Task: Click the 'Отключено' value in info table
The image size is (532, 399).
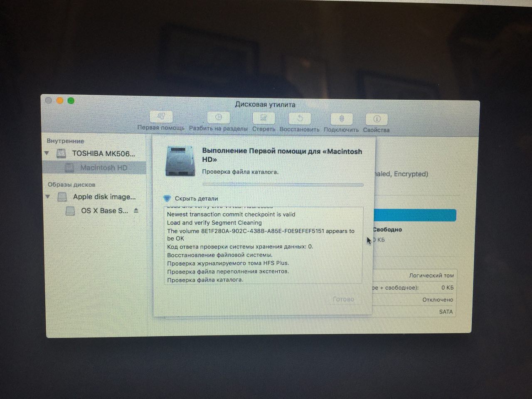Action: (438, 300)
